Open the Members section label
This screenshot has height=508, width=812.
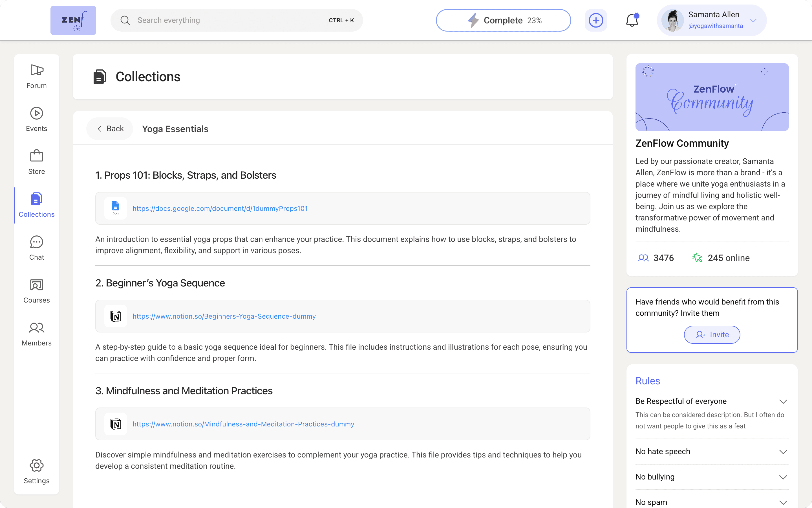[x=37, y=343]
